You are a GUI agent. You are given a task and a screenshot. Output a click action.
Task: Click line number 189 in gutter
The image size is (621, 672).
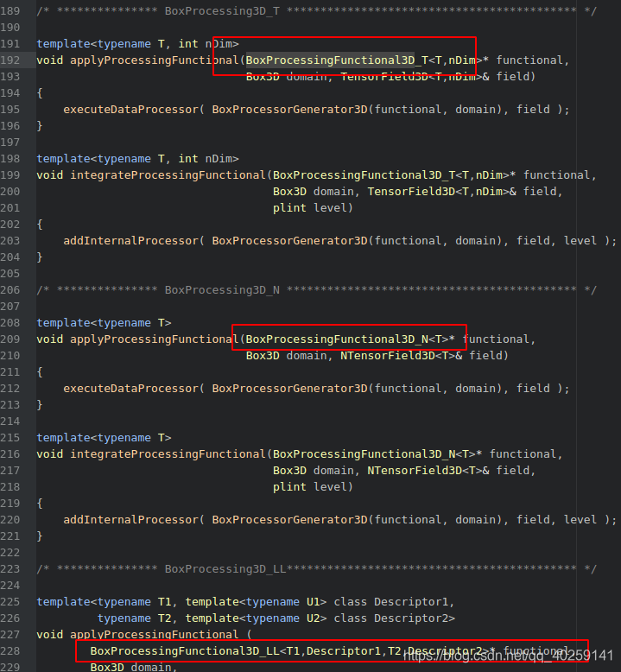(x=10, y=11)
